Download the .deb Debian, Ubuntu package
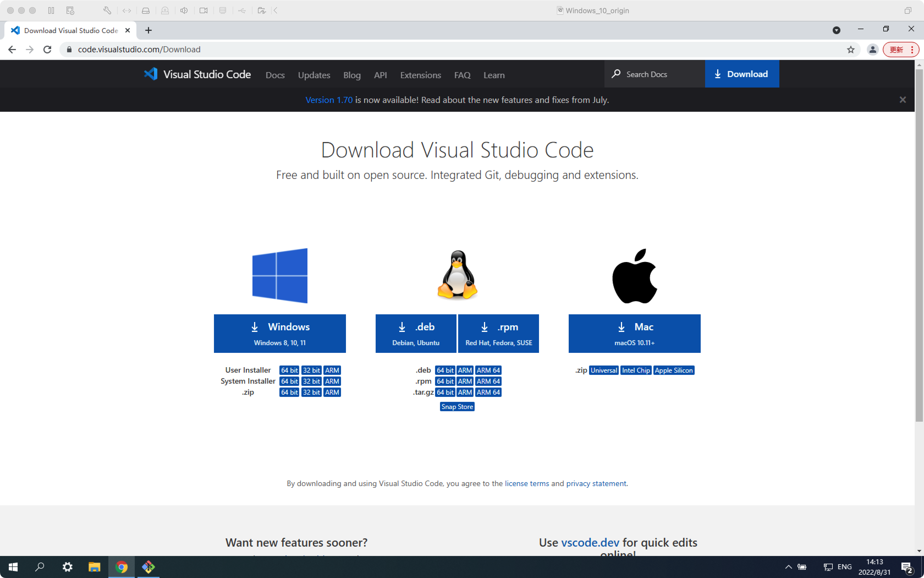Image resolution: width=924 pixels, height=578 pixels. click(x=416, y=333)
